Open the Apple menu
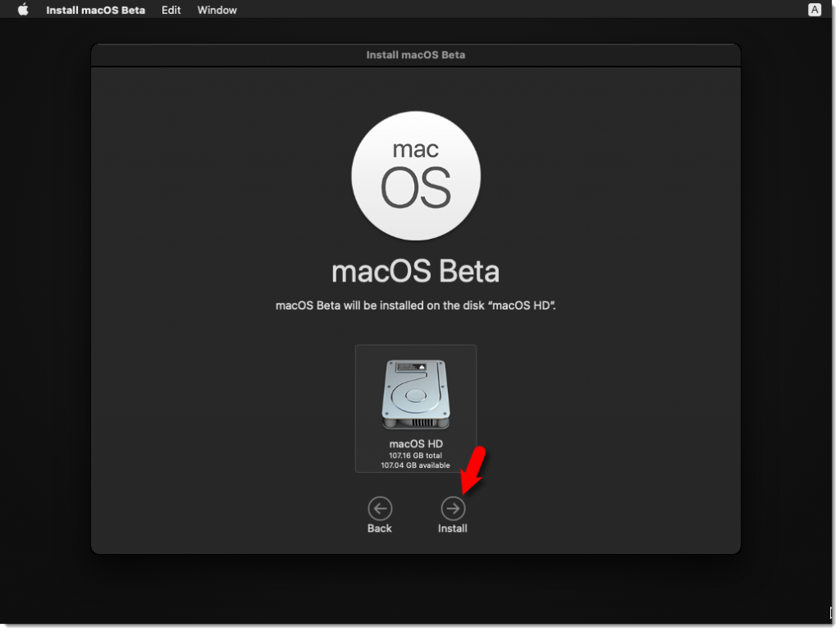 click(23, 11)
